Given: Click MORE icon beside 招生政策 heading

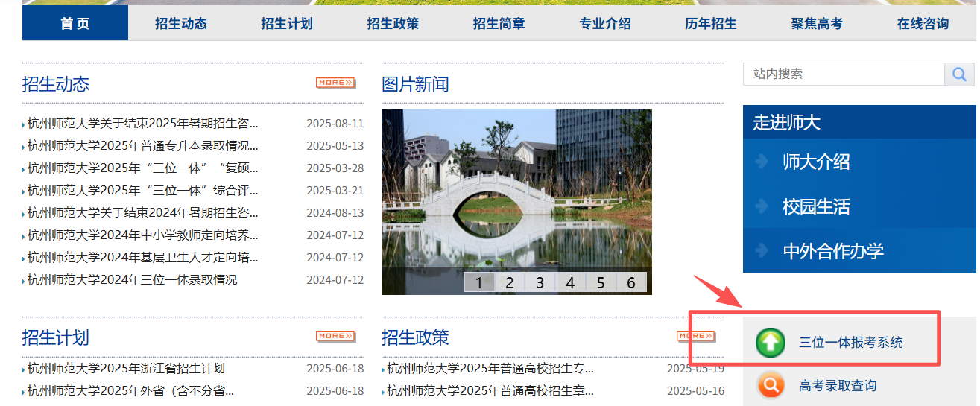Looking at the screenshot, I should (x=695, y=336).
